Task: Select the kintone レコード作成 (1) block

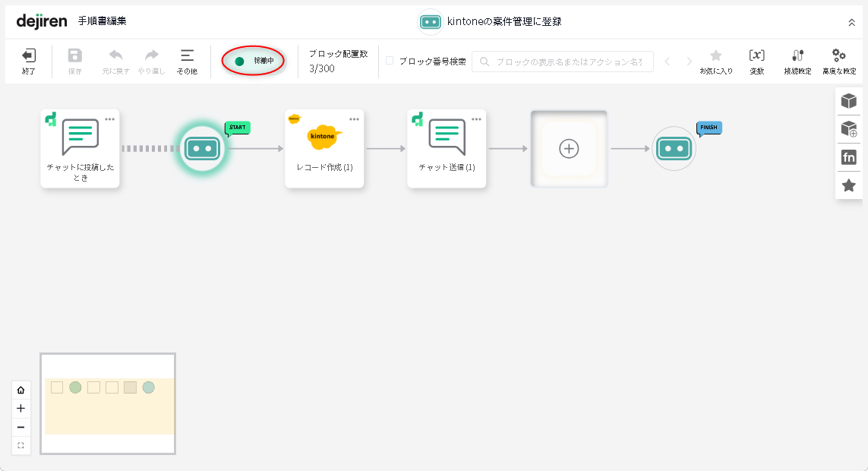Action: click(324, 149)
